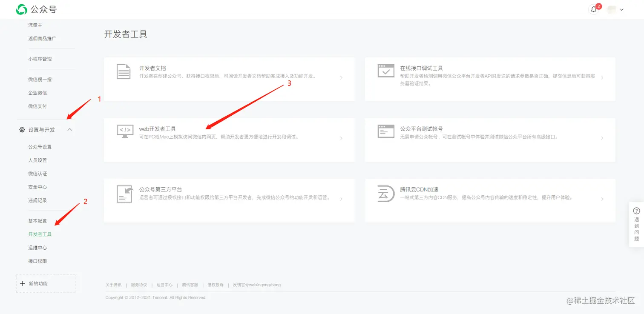Open 接口权限 in the sidebar
Screen dimensions: 644x314
tap(37, 261)
